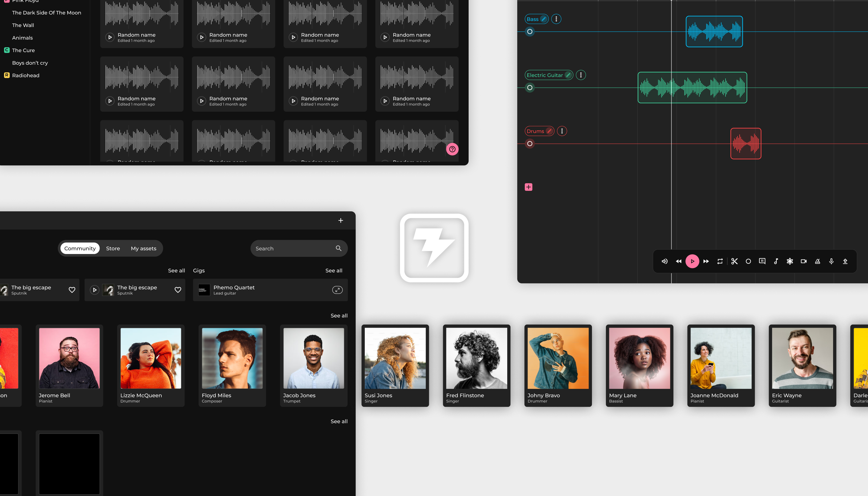Open Johny Bravo's Drummer profile card

pyautogui.click(x=558, y=365)
